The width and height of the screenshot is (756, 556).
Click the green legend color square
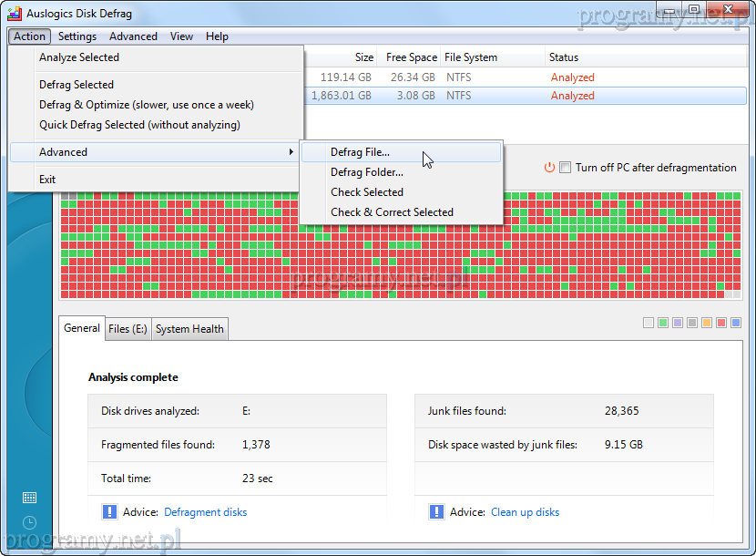663,323
